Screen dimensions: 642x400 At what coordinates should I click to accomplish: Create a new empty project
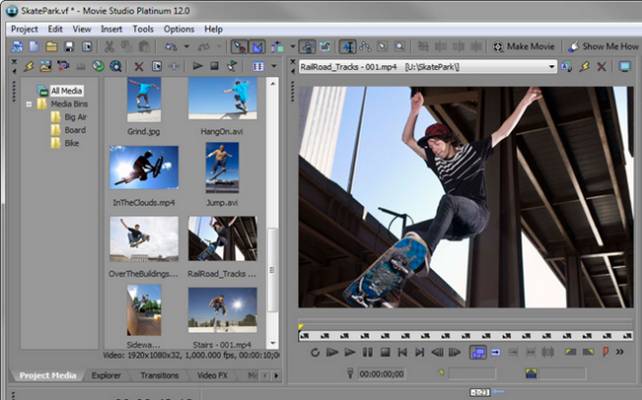click(34, 46)
